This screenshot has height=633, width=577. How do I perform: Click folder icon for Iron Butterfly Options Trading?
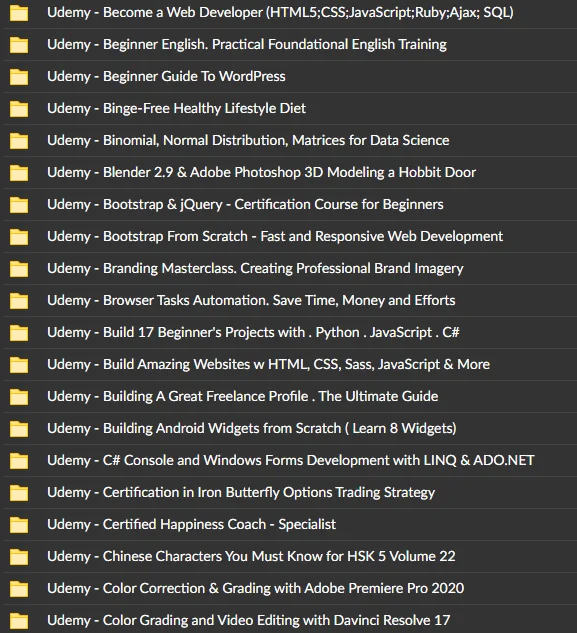tap(19, 493)
